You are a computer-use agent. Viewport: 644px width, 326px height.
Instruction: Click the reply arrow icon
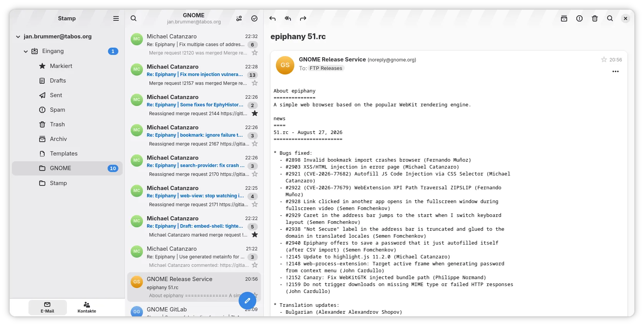[272, 18]
